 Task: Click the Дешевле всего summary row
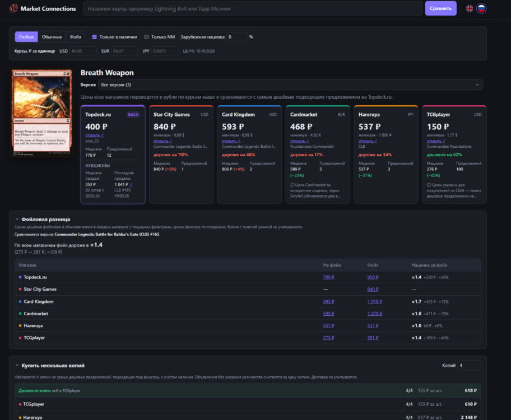(x=248, y=391)
